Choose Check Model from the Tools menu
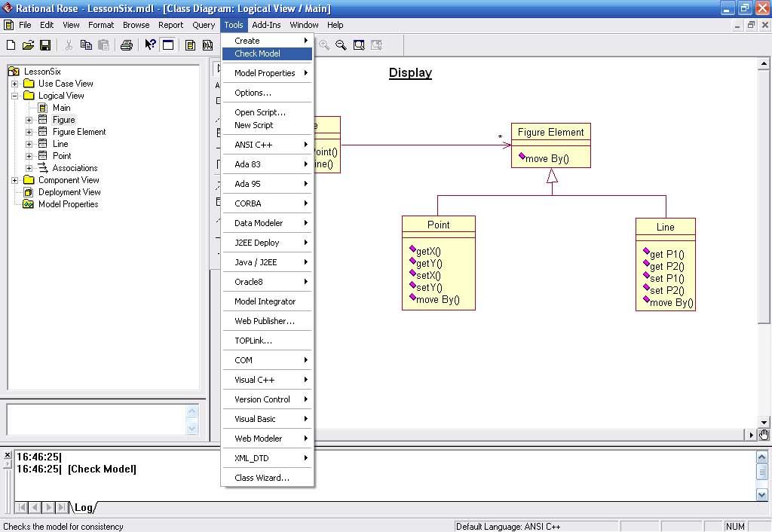This screenshot has width=772, height=532. pos(268,54)
